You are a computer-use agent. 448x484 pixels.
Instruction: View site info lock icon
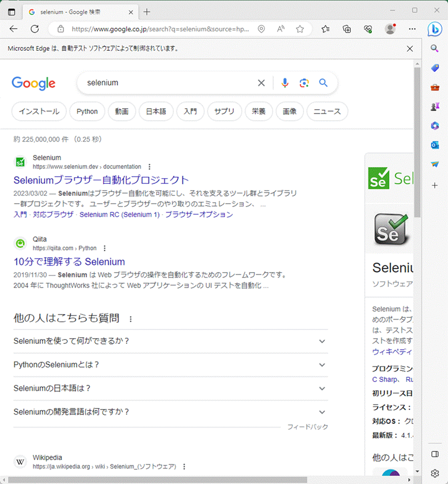pyautogui.click(x=61, y=29)
